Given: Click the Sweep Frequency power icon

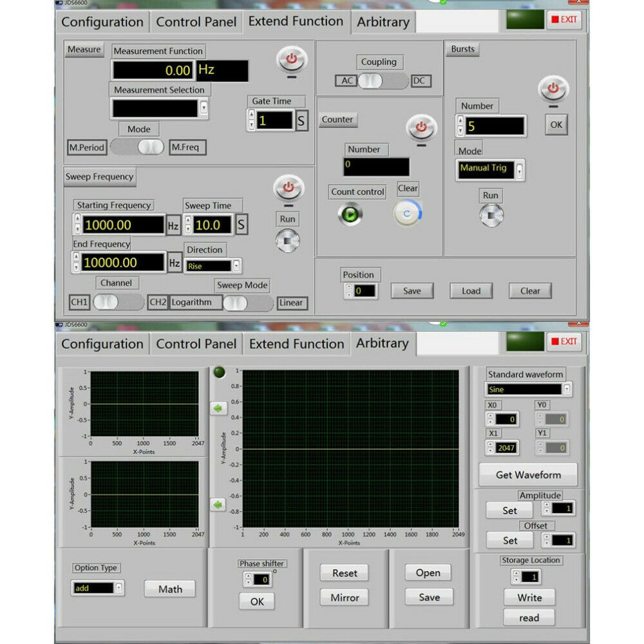Looking at the screenshot, I should coord(289,187).
